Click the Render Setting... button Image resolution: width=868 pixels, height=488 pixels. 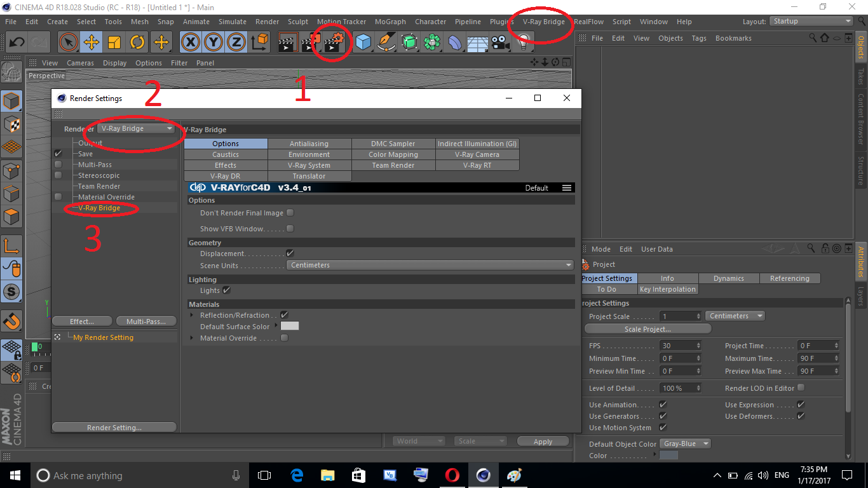tap(114, 428)
